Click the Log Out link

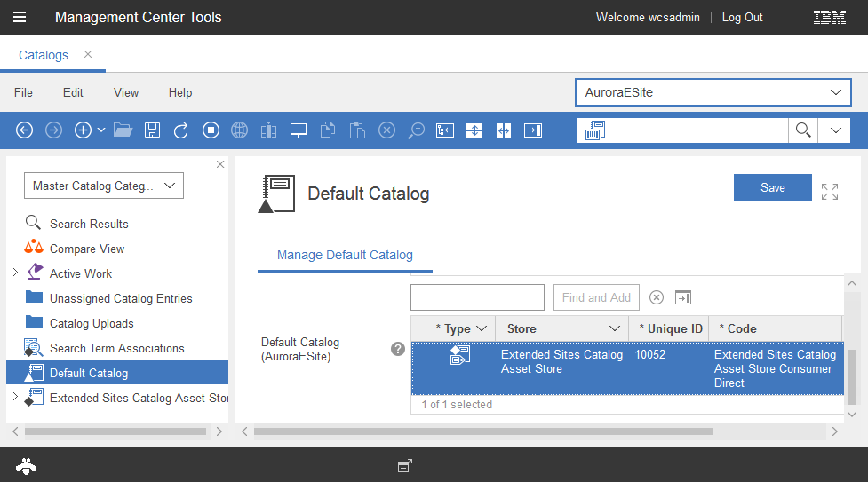click(743, 17)
